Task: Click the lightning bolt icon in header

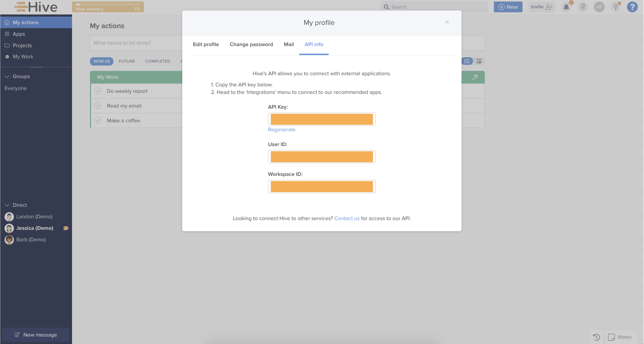Action: click(x=616, y=7)
